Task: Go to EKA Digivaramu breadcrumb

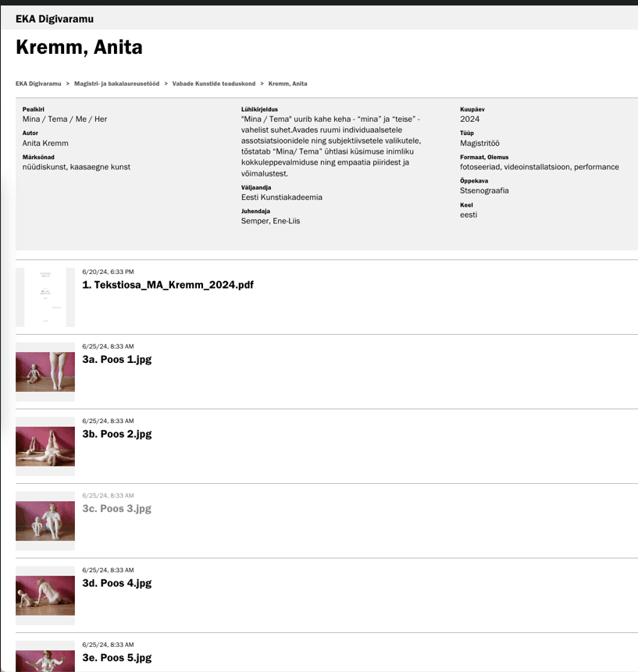Action: (x=38, y=84)
